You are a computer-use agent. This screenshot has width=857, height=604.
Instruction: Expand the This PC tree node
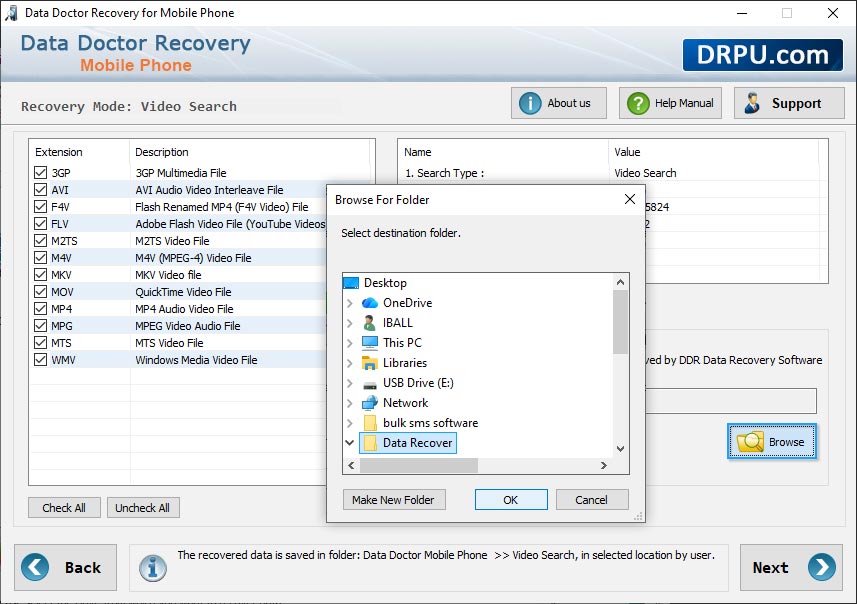350,343
